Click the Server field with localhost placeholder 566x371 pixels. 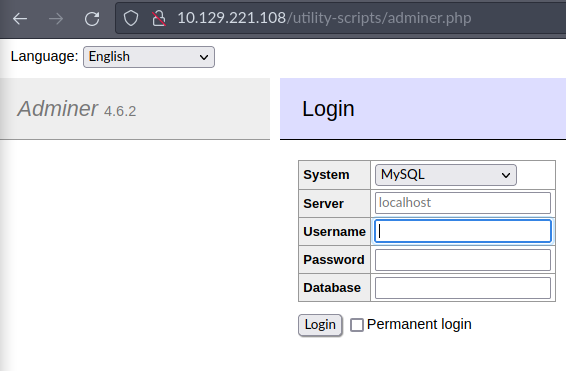(x=463, y=203)
